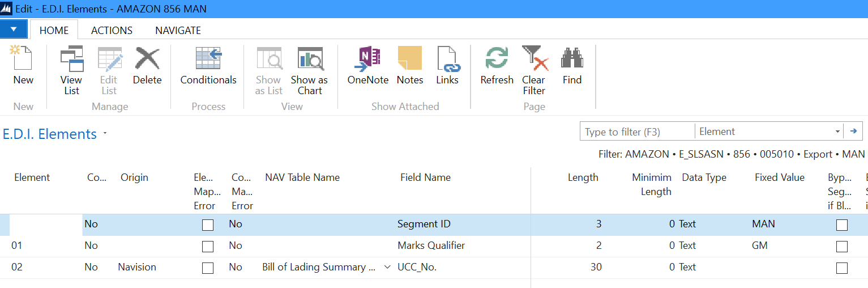Click the Type to filter input box
Image resolution: width=868 pixels, height=288 pixels.
click(638, 132)
